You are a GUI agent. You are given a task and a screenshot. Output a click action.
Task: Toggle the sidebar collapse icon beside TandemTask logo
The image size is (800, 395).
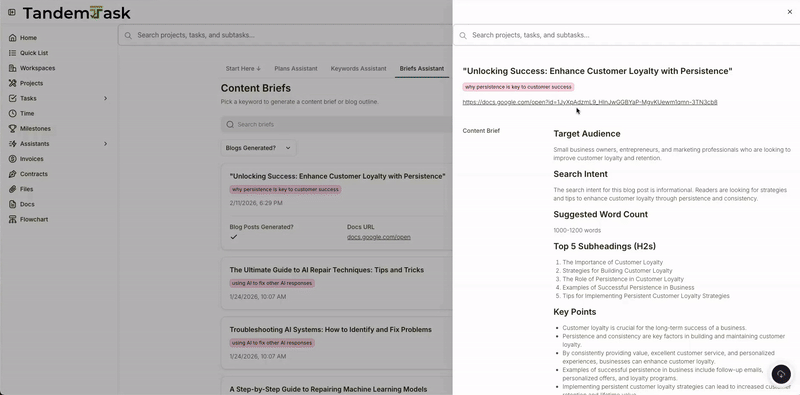tap(12, 12)
